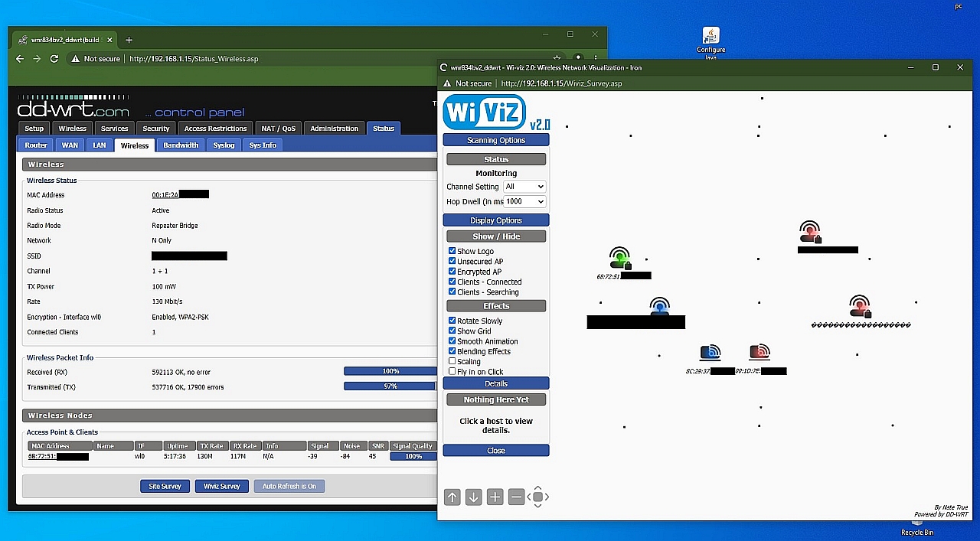Open the Services tab
Image resolution: width=980 pixels, height=541 pixels.
[x=114, y=129]
